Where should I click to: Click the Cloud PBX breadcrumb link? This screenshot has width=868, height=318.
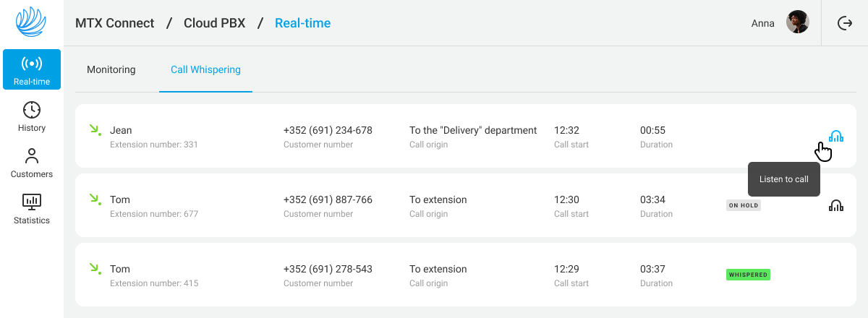point(214,23)
